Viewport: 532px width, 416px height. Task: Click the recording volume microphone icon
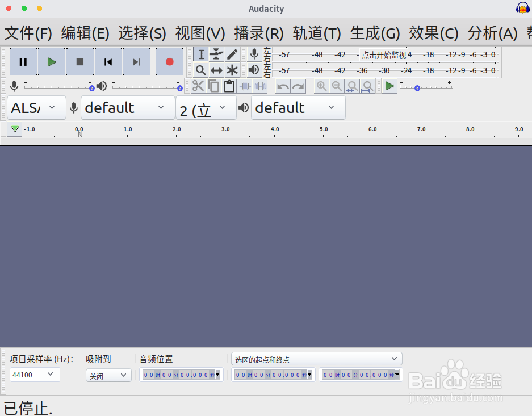14,86
